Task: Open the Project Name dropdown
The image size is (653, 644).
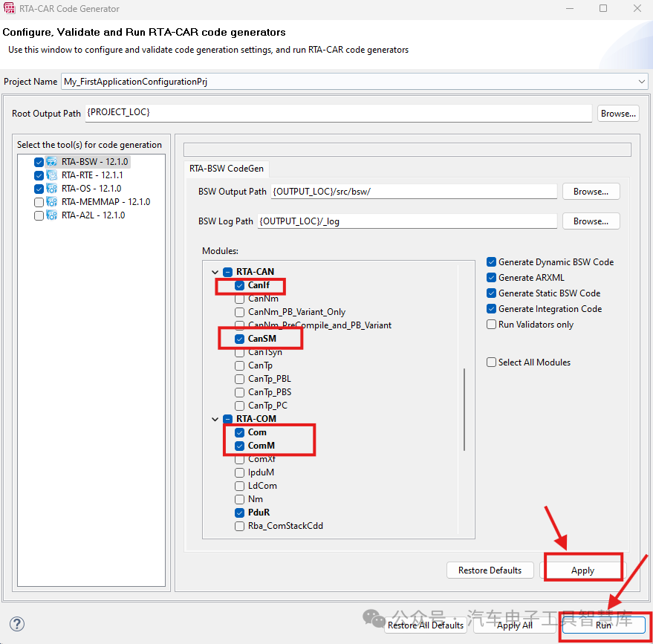Action: tap(641, 82)
